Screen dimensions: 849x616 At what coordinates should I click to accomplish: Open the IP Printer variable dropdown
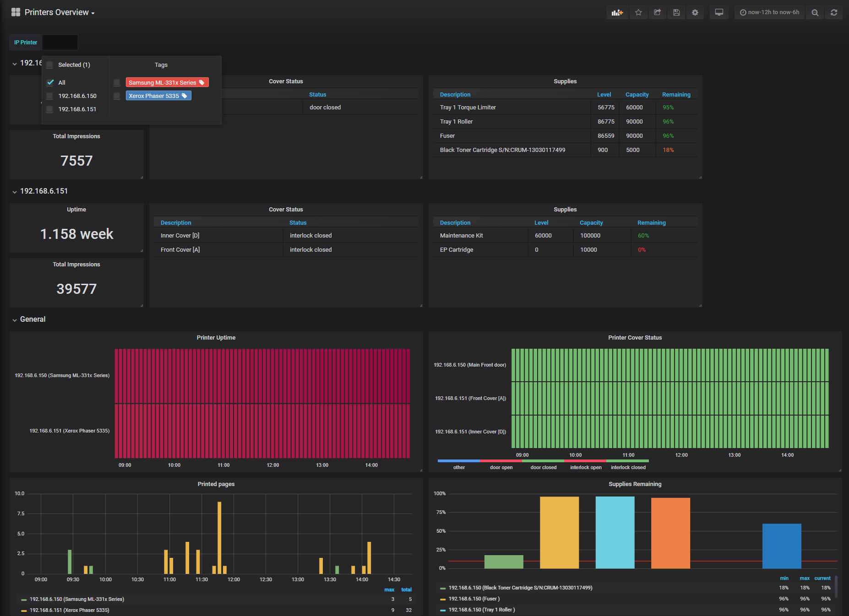[x=60, y=42]
